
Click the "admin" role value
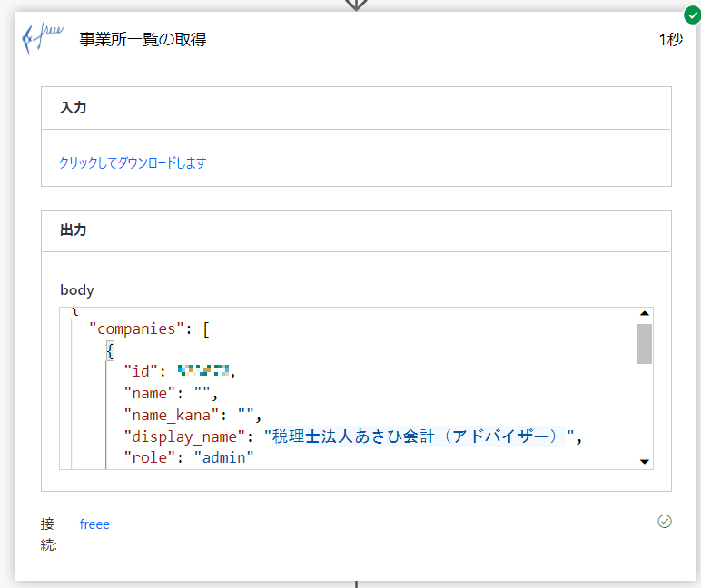coord(224,457)
